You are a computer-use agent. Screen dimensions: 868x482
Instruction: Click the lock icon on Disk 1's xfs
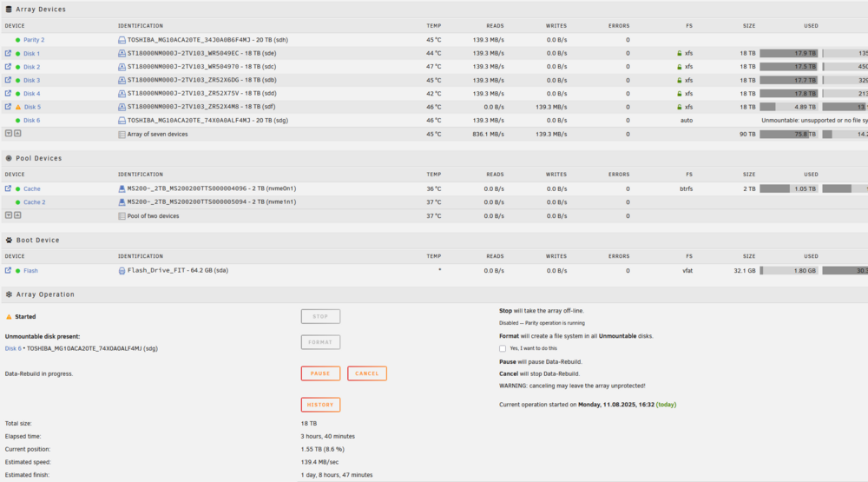coord(680,53)
